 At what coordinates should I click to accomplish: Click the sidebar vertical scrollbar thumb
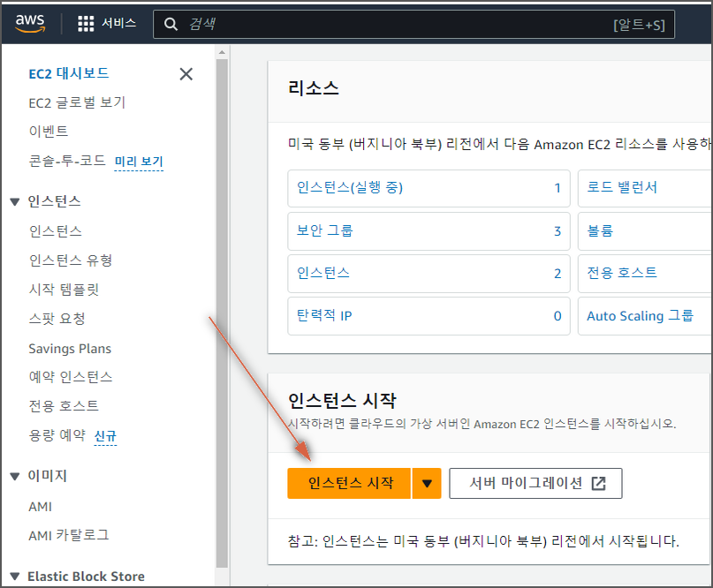click(222, 313)
